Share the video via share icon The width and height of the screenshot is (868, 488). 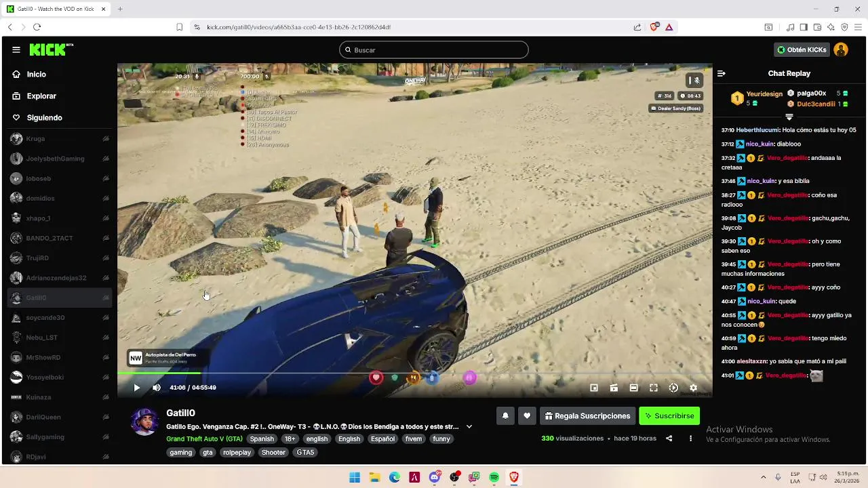coord(669,439)
